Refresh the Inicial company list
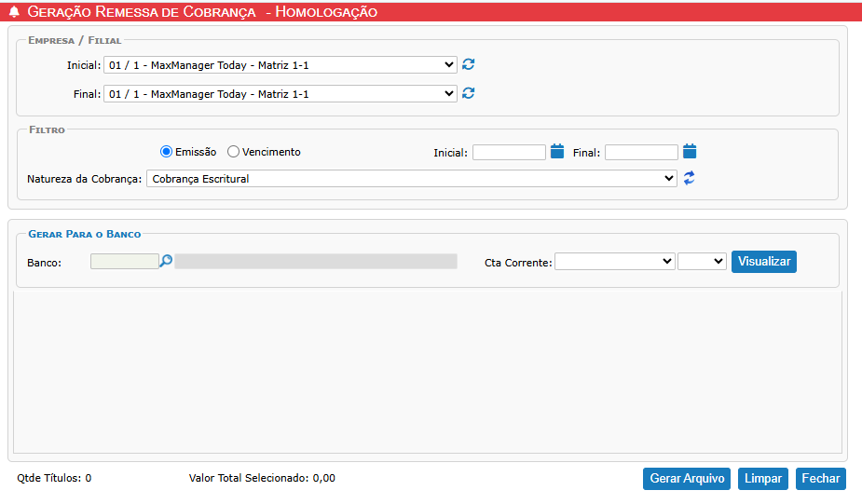862x504 pixels. (x=469, y=64)
